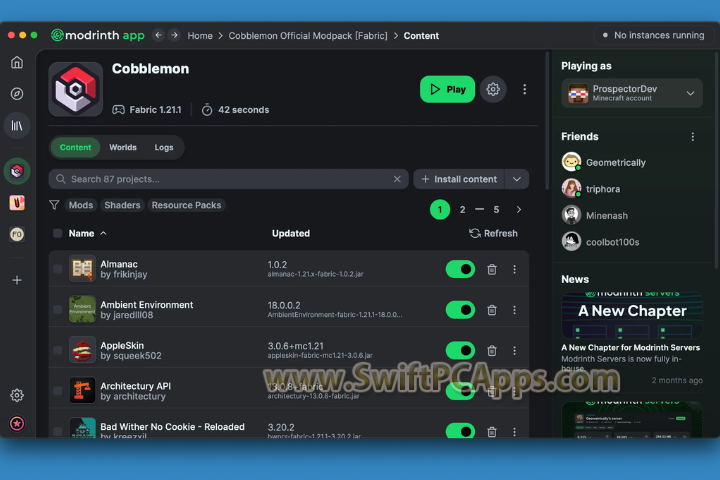Open the Discover compass icon
The width and height of the screenshot is (720, 480).
[17, 94]
